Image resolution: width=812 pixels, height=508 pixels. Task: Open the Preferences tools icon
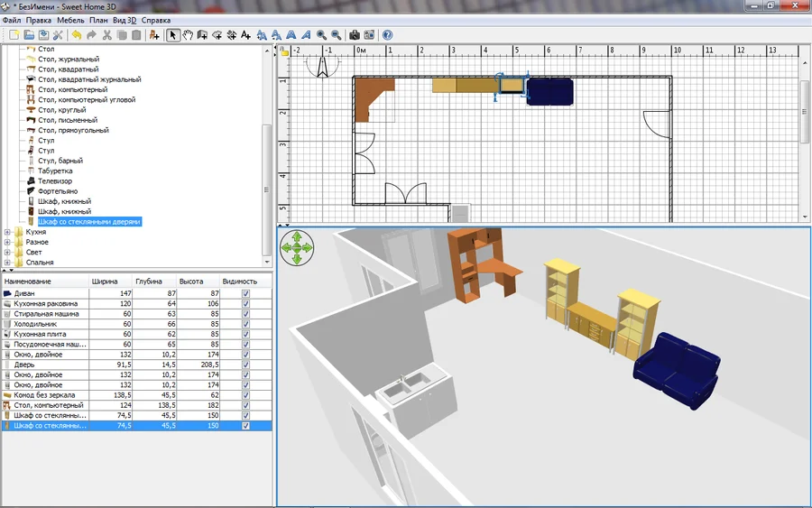point(59,35)
